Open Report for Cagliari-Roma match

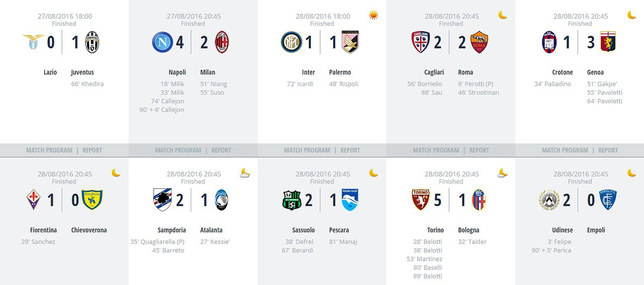point(479,150)
